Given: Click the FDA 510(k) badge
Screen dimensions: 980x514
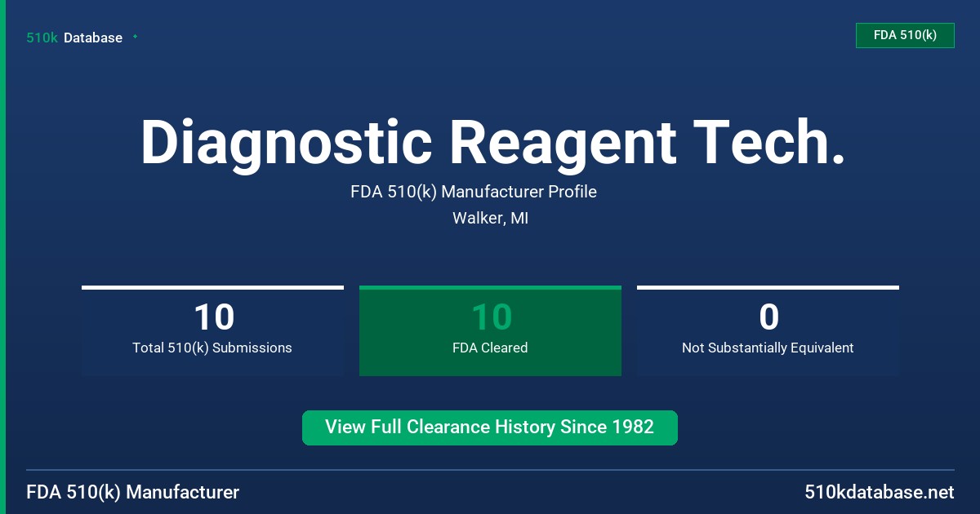Looking at the screenshot, I should click(905, 35).
